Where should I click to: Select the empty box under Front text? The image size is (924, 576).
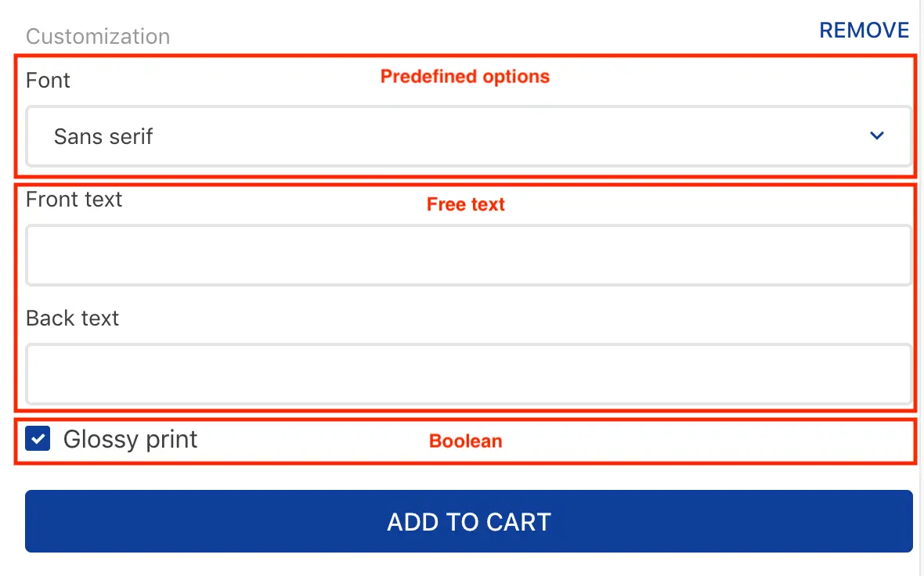468,256
